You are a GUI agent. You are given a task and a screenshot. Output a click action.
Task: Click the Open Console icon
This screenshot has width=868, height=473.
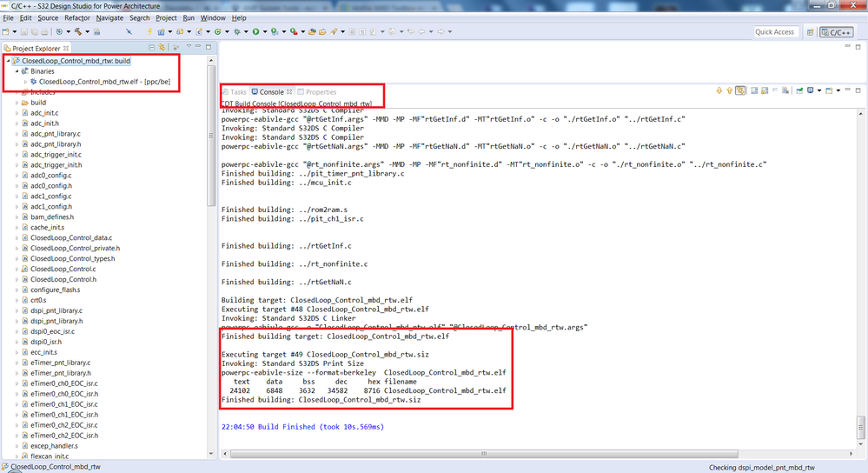[x=829, y=90]
